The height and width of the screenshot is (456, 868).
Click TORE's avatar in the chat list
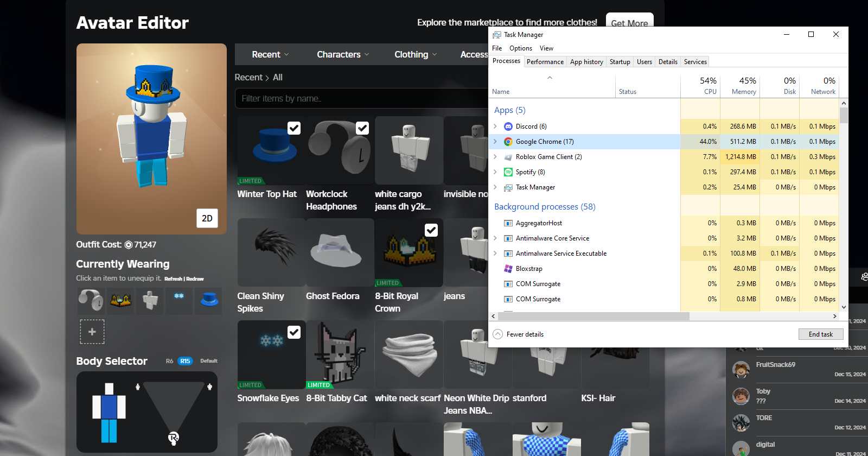[741, 423]
